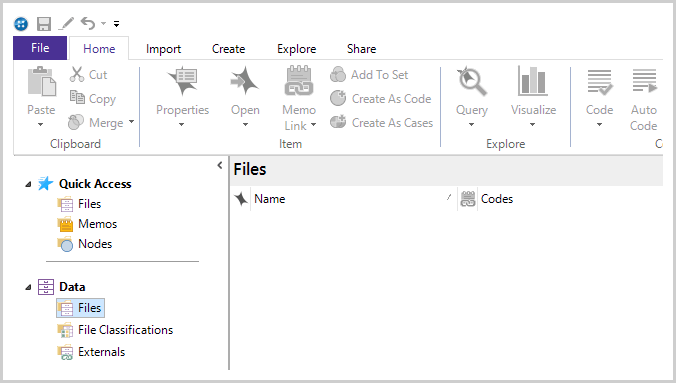The height and width of the screenshot is (383, 676).
Task: Click the star icon column header
Action: pyautogui.click(x=241, y=199)
